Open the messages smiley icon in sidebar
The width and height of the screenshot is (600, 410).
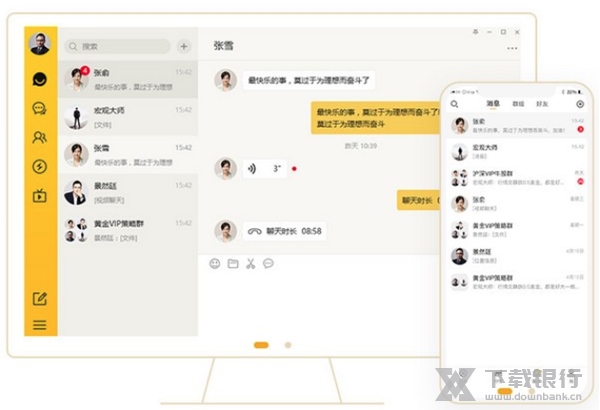coord(40,80)
